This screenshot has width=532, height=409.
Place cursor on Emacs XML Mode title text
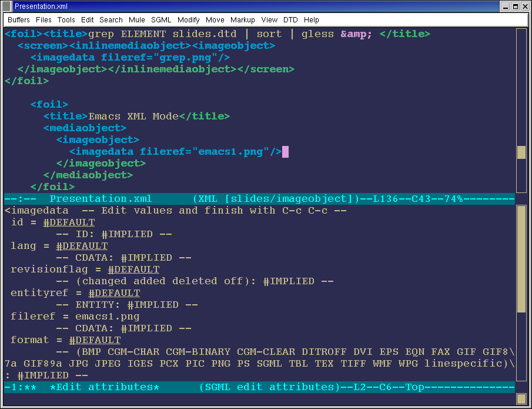coord(133,117)
